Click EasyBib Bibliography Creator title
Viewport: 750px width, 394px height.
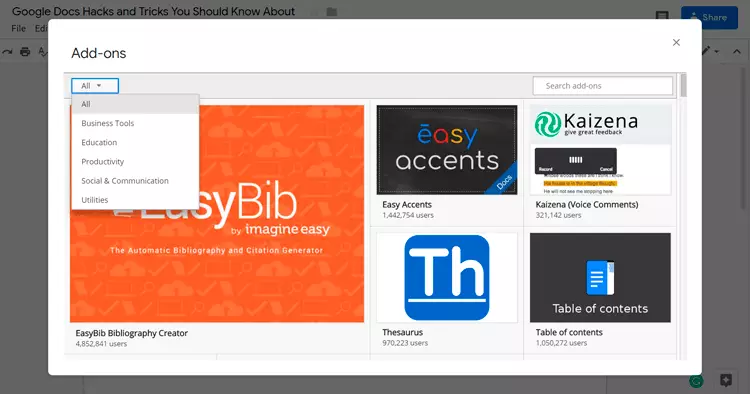click(132, 333)
